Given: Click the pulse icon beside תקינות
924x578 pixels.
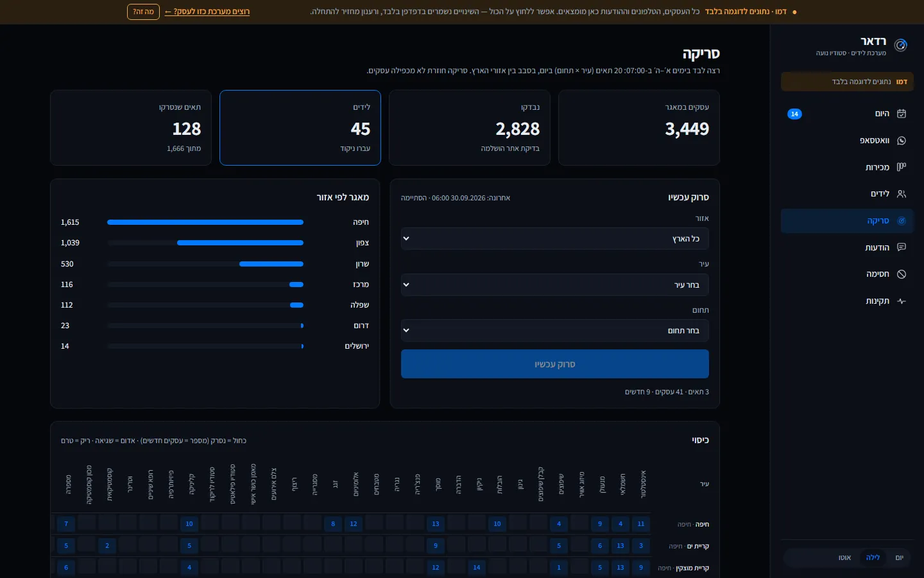Looking at the screenshot, I should click(902, 301).
